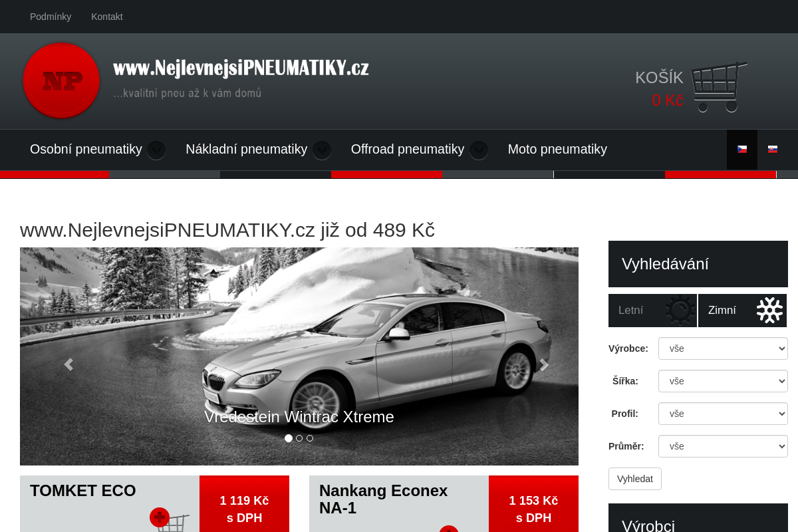Click the red NP logo

61,80
